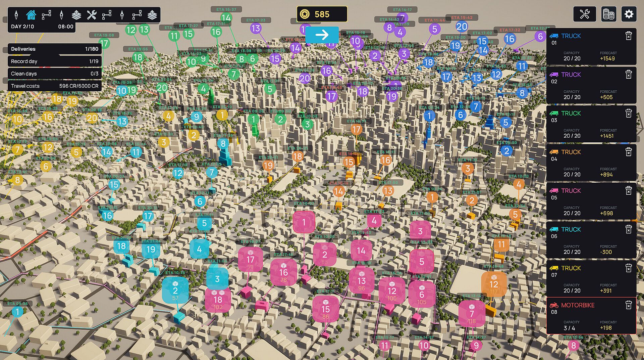This screenshot has width=644, height=360.
Task: Click Truck 03 forecast value +1451
Action: (607, 136)
